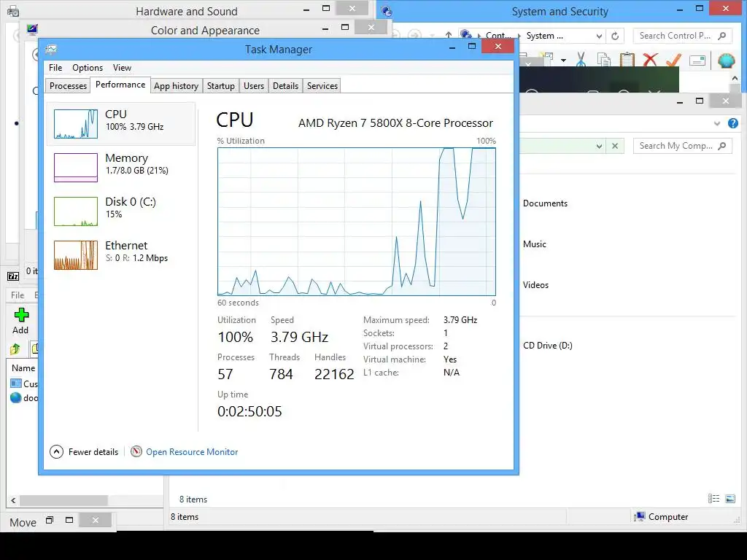Open the Startup tab
747x560 pixels.
(220, 86)
